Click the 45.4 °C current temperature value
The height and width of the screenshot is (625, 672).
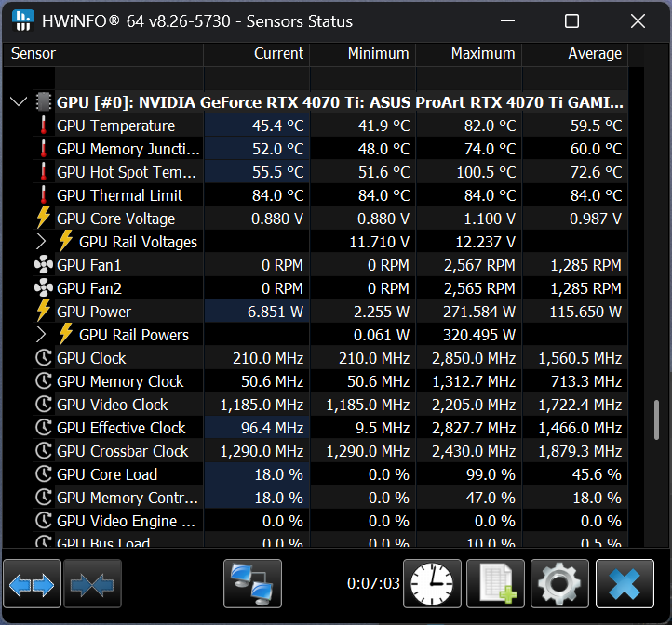pyautogui.click(x=277, y=126)
